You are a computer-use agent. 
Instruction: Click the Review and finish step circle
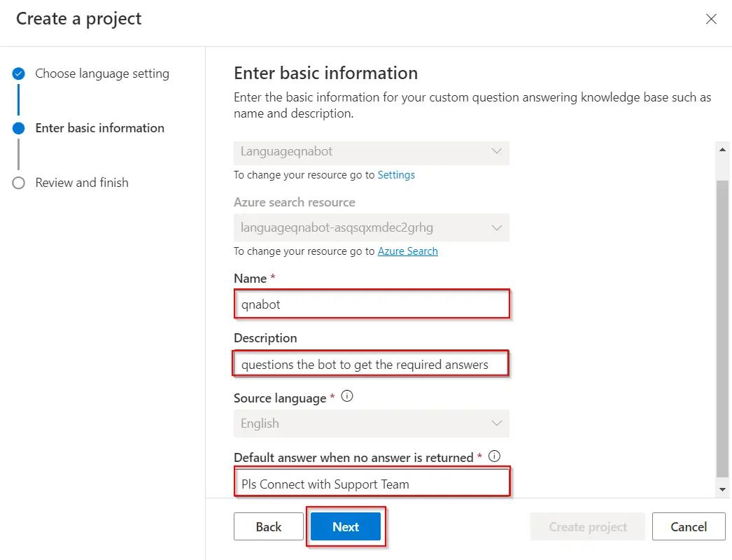tap(19, 183)
